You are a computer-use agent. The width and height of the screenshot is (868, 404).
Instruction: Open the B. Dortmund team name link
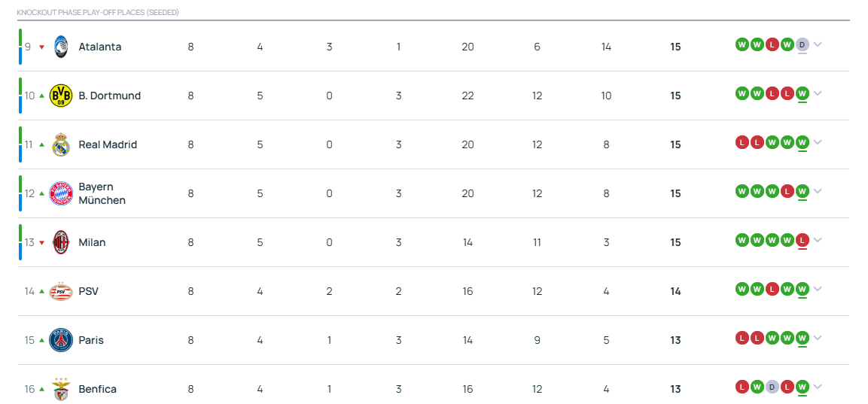(110, 96)
